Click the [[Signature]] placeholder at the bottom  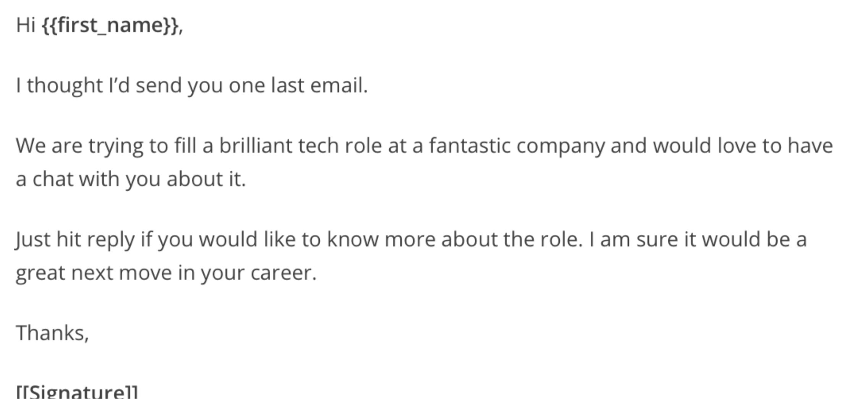click(77, 391)
